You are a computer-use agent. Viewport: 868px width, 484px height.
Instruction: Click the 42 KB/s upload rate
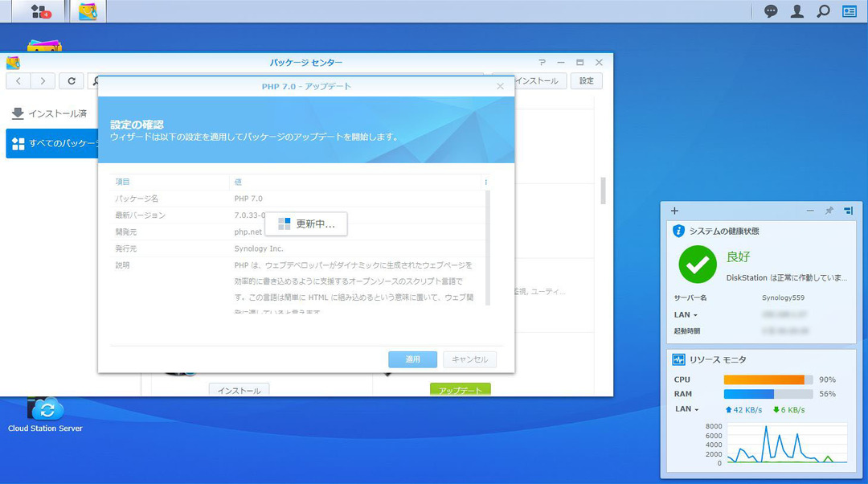[743, 410]
